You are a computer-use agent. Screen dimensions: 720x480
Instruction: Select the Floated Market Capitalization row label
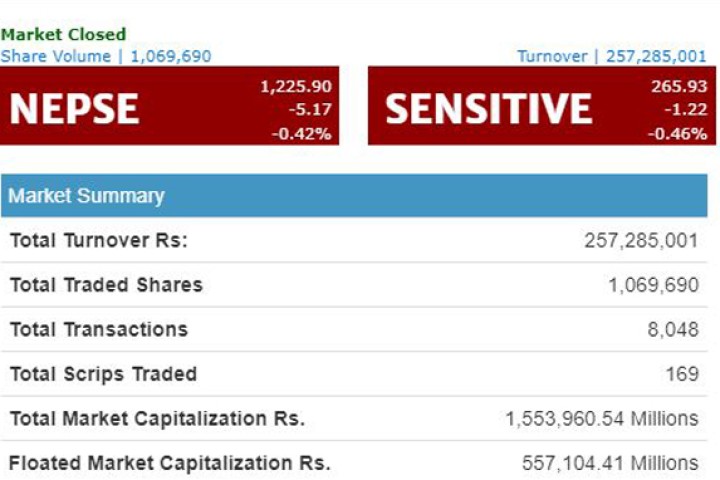(170, 463)
